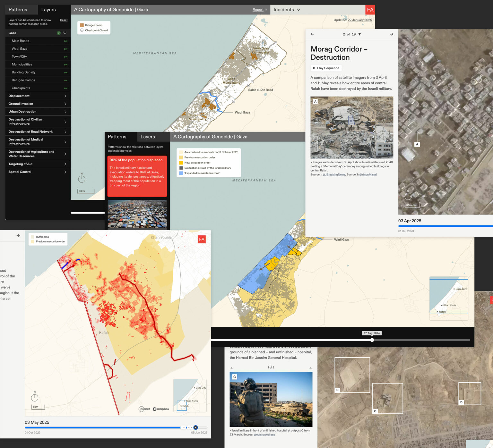Click previous photo arrow beside '1 of 2'
Viewport: 493px width, 448px height.
232,368
